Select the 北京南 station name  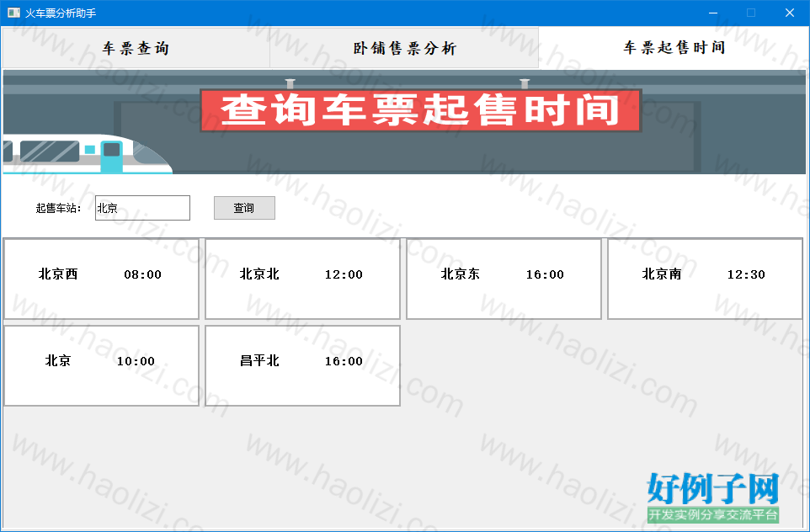662,274
